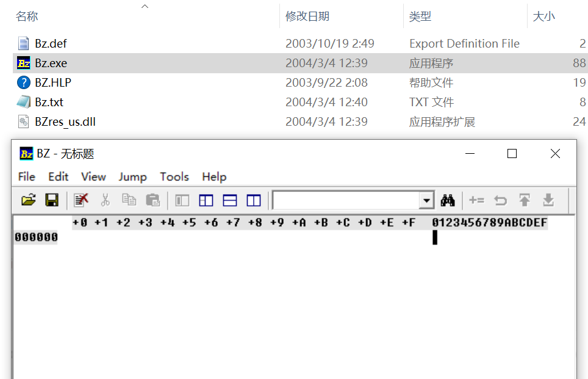Select Bz.def file name

[51, 43]
